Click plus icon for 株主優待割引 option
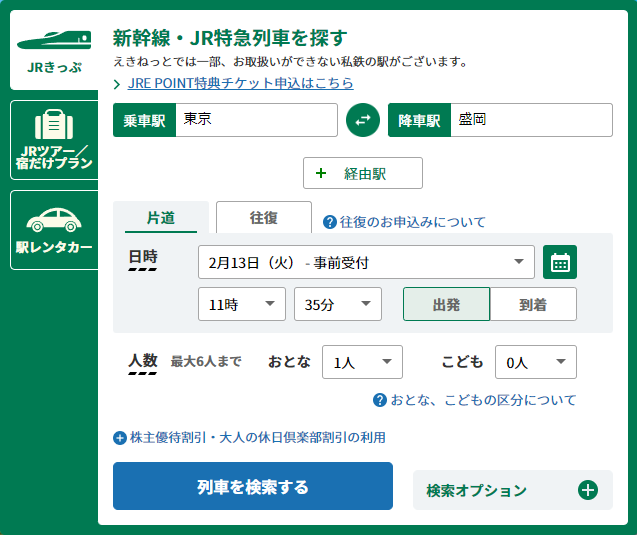 tap(120, 438)
